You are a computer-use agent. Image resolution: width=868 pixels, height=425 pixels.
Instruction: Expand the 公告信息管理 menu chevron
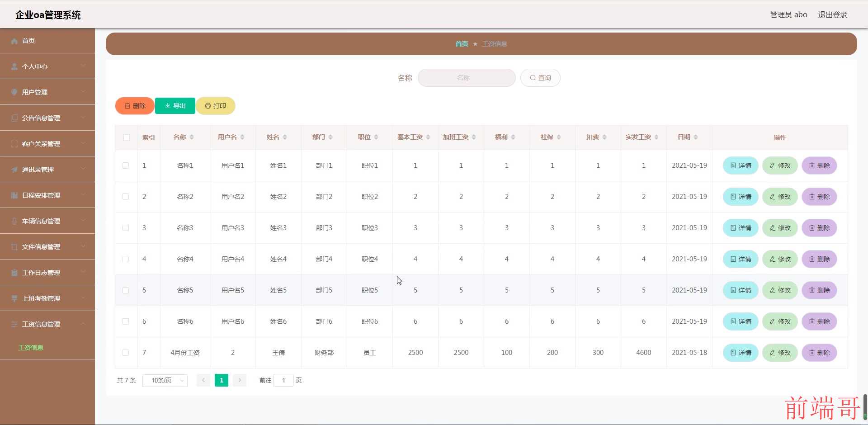(x=83, y=118)
